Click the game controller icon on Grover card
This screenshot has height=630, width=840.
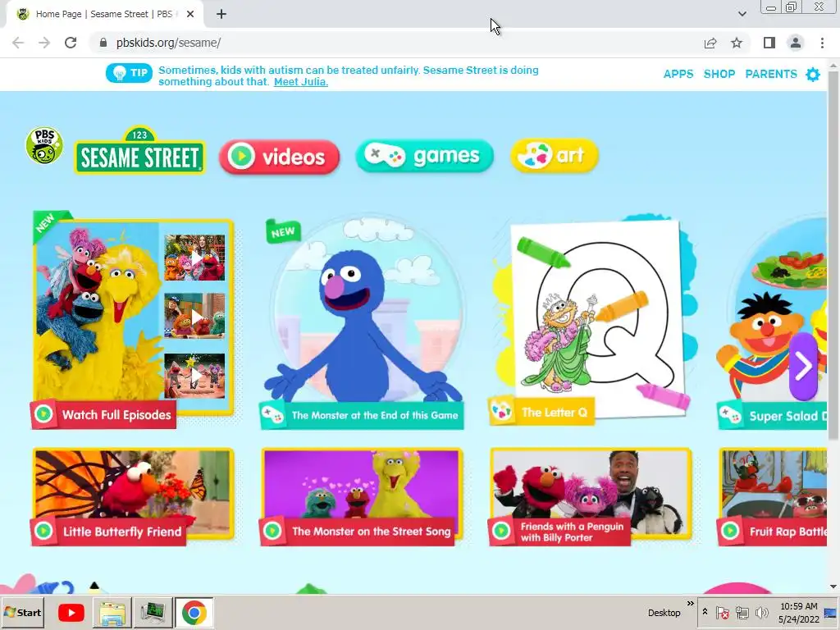(272, 415)
